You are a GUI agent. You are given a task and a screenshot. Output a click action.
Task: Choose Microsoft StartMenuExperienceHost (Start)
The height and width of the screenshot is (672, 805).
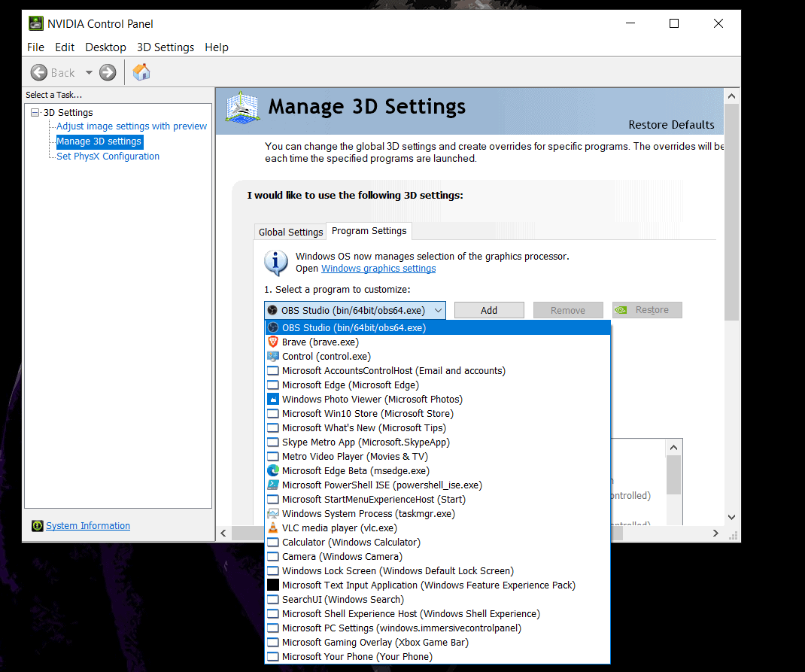pyautogui.click(x=437, y=499)
